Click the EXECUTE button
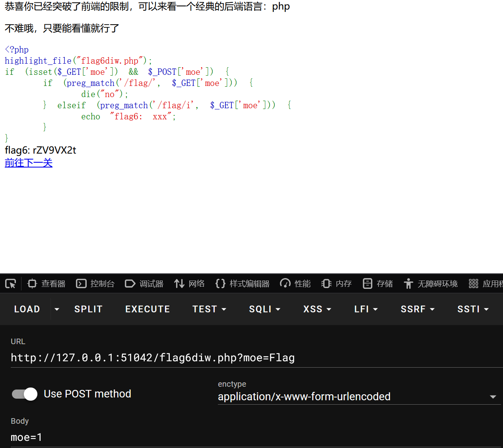The width and height of the screenshot is (503, 448). pos(148,309)
